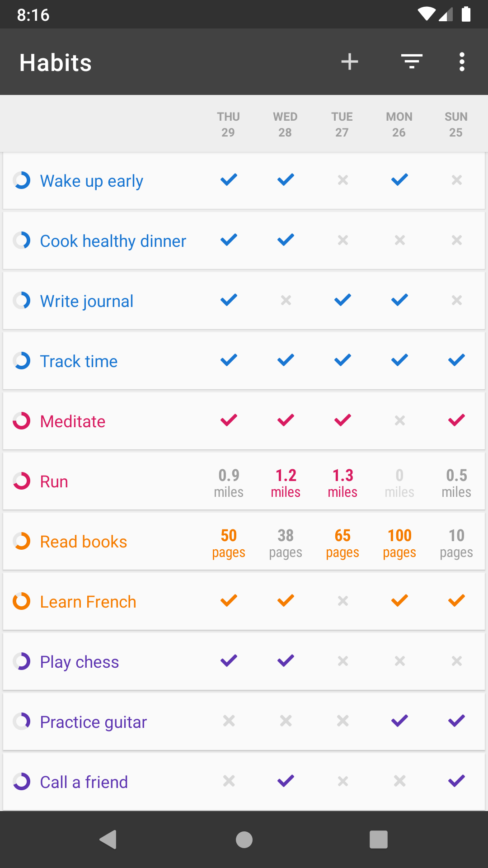488x868 pixels.
Task: Tap the Call a friend progress ring
Action: tap(22, 782)
